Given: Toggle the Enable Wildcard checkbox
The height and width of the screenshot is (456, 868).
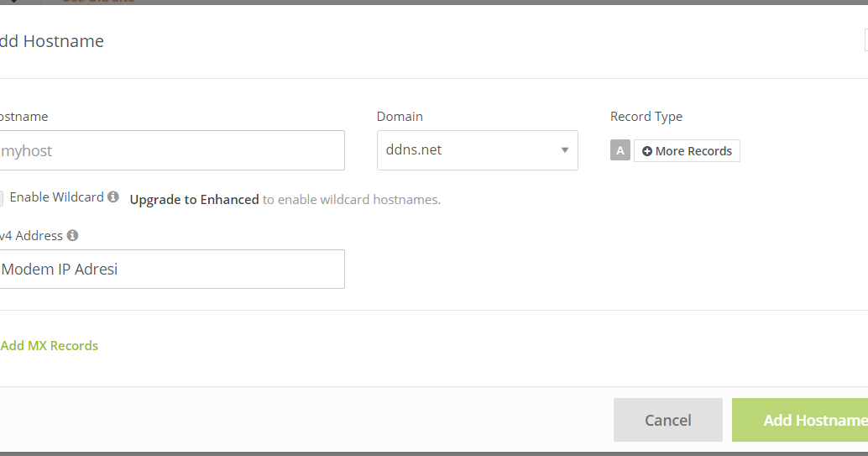Looking at the screenshot, I should pos(1,198).
